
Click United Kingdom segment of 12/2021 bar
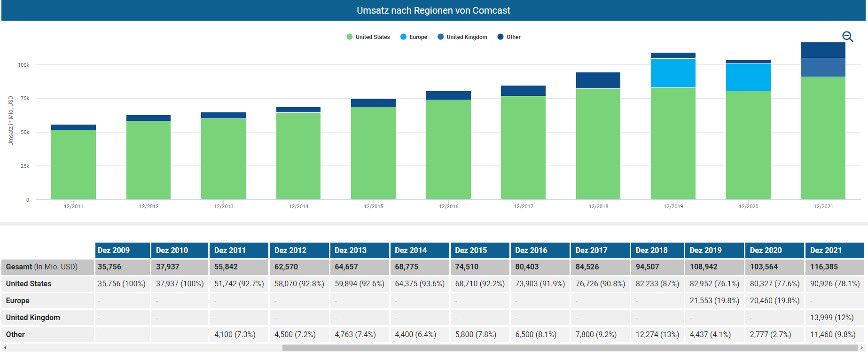[x=823, y=67]
